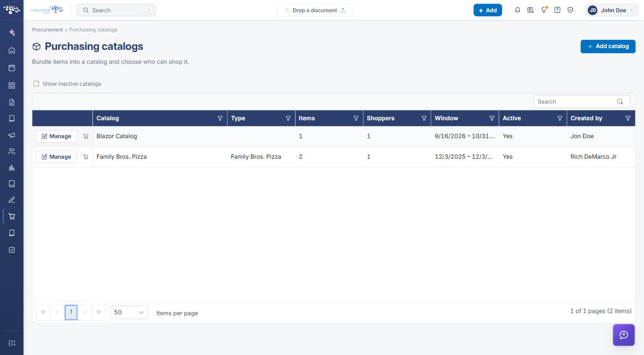This screenshot has width=644, height=355.
Task: Open the Created by column filter
Action: [x=628, y=118]
